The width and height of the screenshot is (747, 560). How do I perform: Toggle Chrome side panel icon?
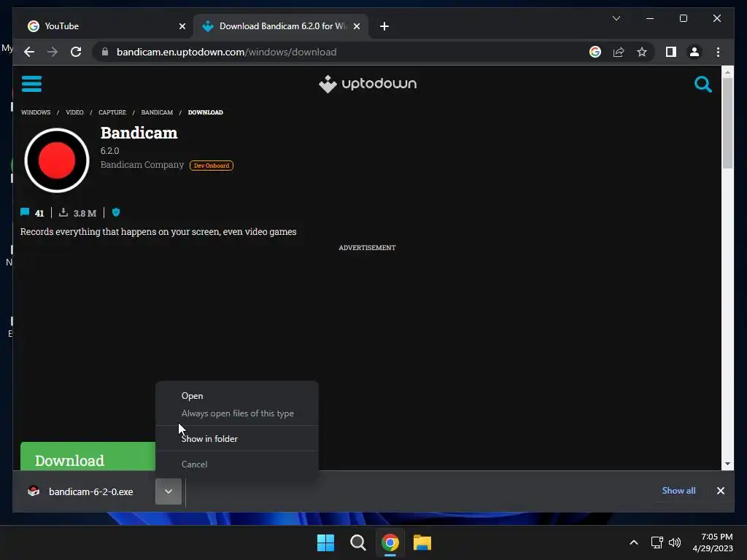pos(671,52)
